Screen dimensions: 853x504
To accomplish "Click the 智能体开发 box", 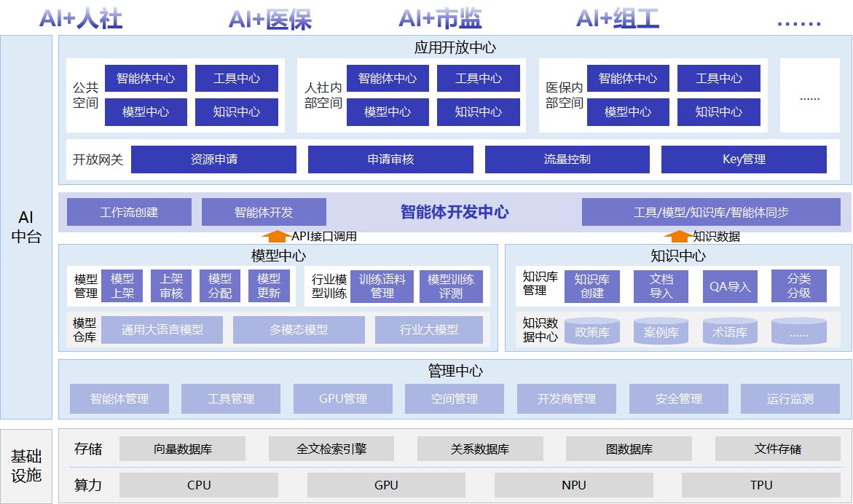I will pyautogui.click(x=264, y=212).
